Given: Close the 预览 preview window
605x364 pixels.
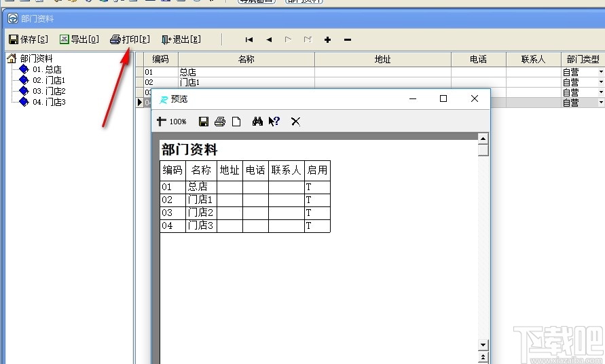Looking at the screenshot, I should tap(475, 99).
